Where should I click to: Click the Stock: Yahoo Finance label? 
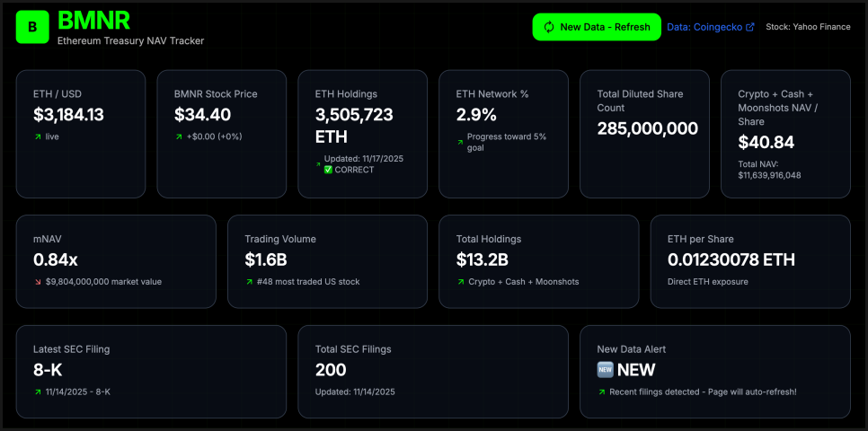coord(808,27)
